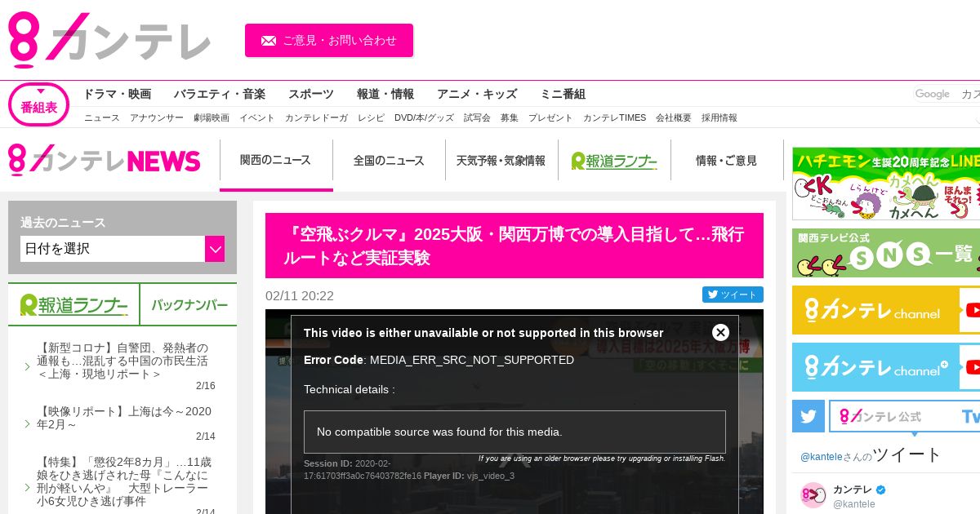This screenshot has height=514, width=980.
Task: Click the カンテレ Twitter profile avatar
Action: [x=813, y=495]
